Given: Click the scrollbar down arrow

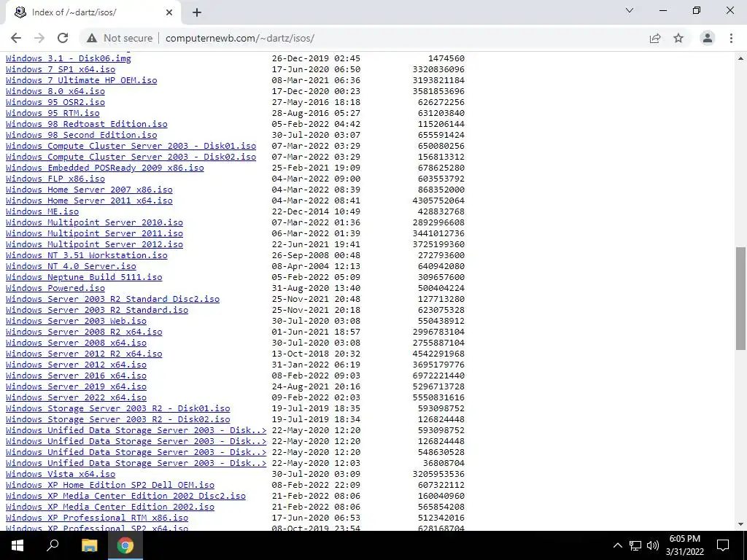Looking at the screenshot, I should 740,524.
